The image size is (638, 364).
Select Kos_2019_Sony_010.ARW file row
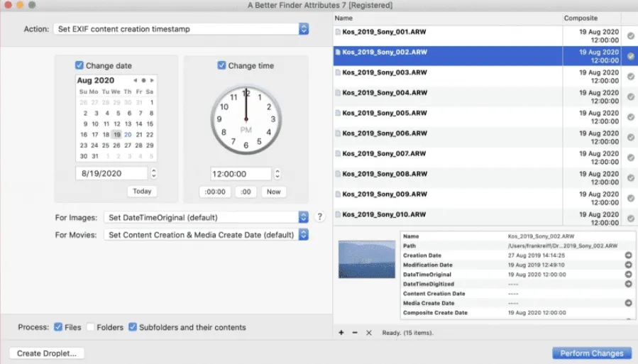[x=485, y=218]
